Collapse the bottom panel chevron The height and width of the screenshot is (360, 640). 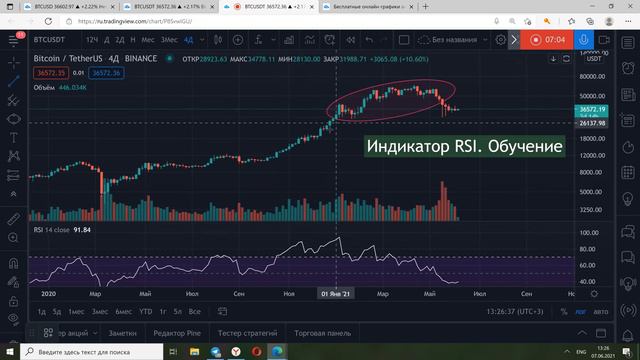point(582,333)
